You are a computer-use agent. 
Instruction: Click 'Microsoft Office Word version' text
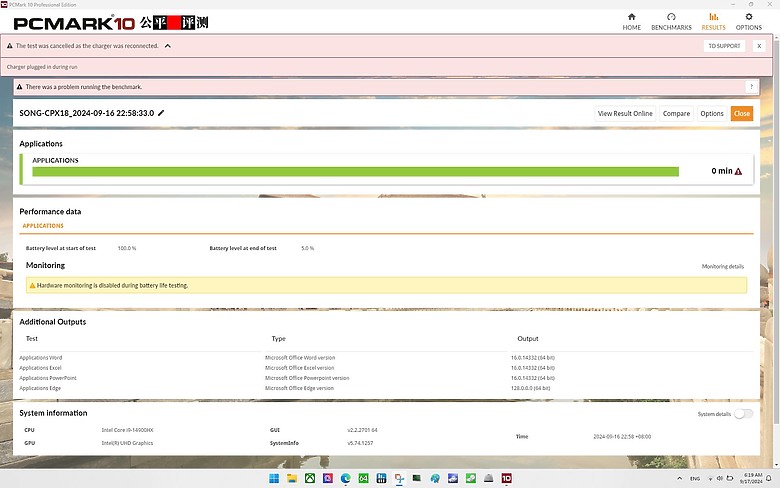coord(300,358)
